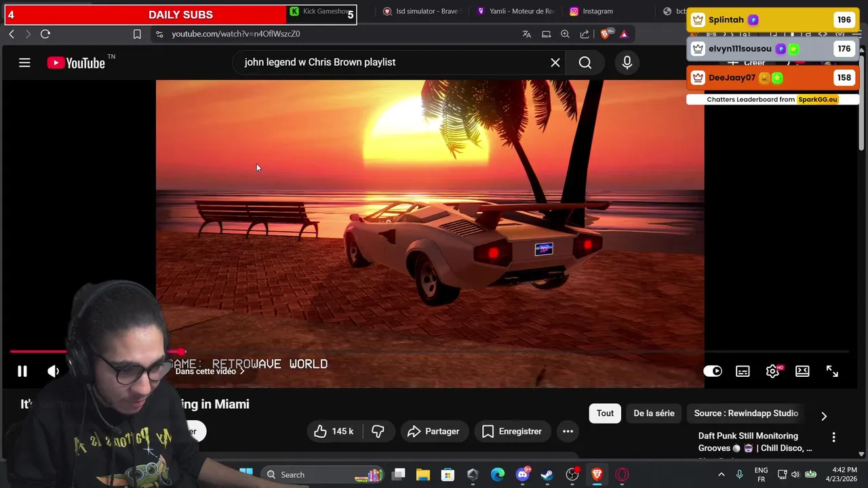Switch to Brave browser in taskbar
Viewport: 868px width, 488px height.
point(597,474)
